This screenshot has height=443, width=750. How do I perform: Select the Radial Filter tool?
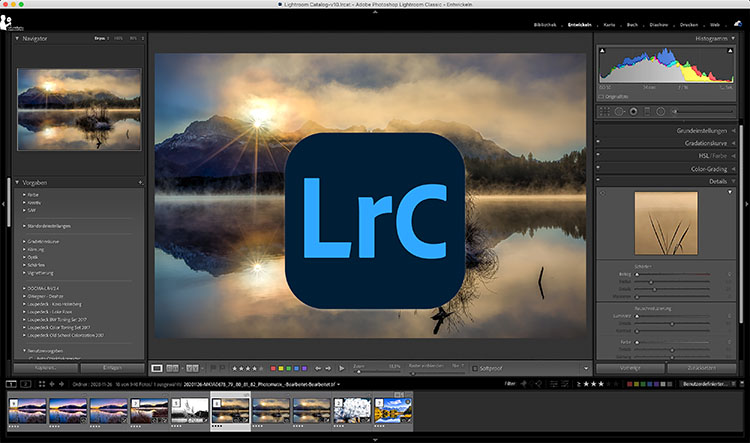(x=661, y=111)
